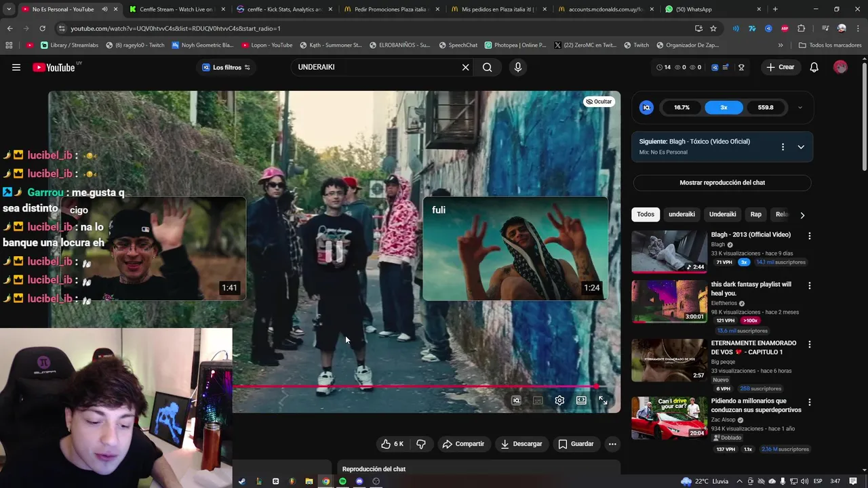Open Todos los marcadores folder
This screenshot has width=868, height=488.
[830, 45]
